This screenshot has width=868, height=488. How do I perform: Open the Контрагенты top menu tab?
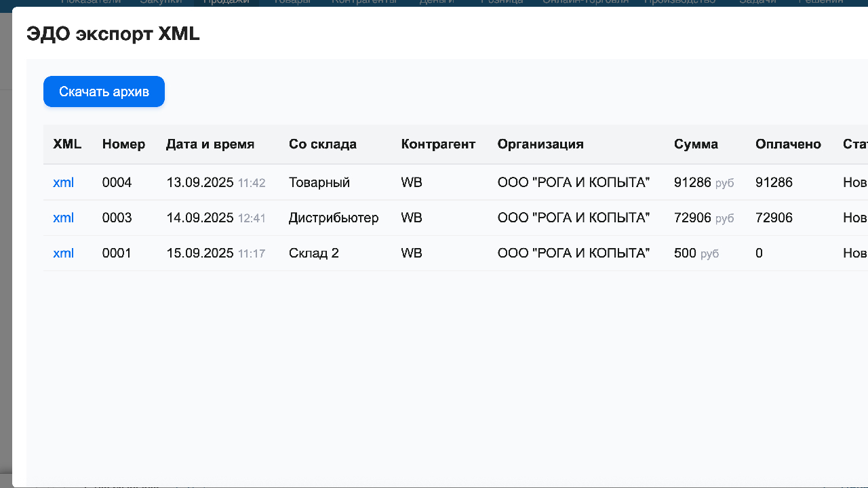pos(364,3)
